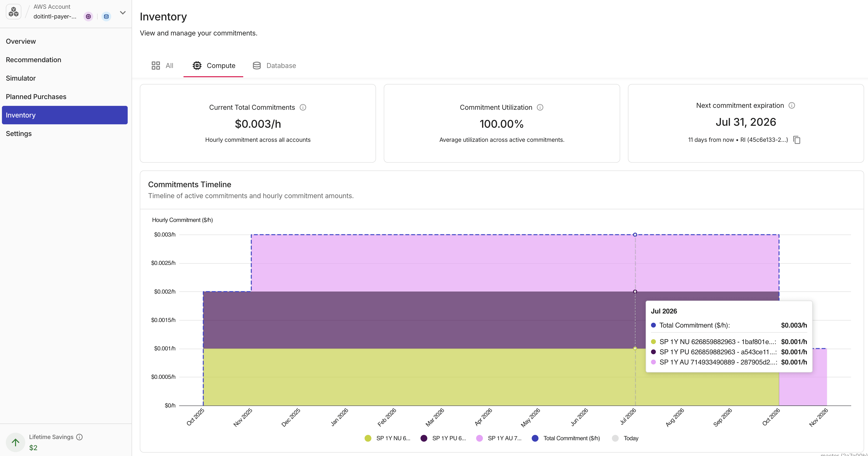Show info for Current Total Commitments
This screenshot has height=456, width=868.
303,108
